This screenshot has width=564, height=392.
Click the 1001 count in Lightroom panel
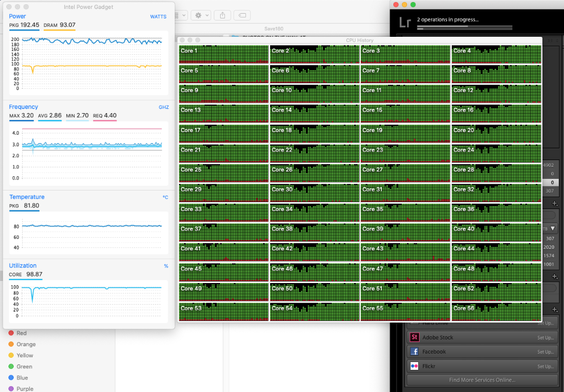[549, 265]
